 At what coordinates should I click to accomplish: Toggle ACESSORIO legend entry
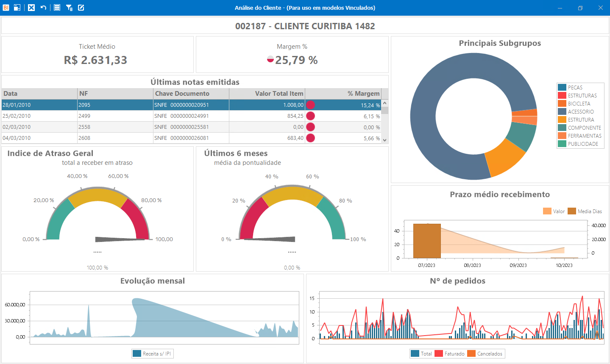pos(576,111)
